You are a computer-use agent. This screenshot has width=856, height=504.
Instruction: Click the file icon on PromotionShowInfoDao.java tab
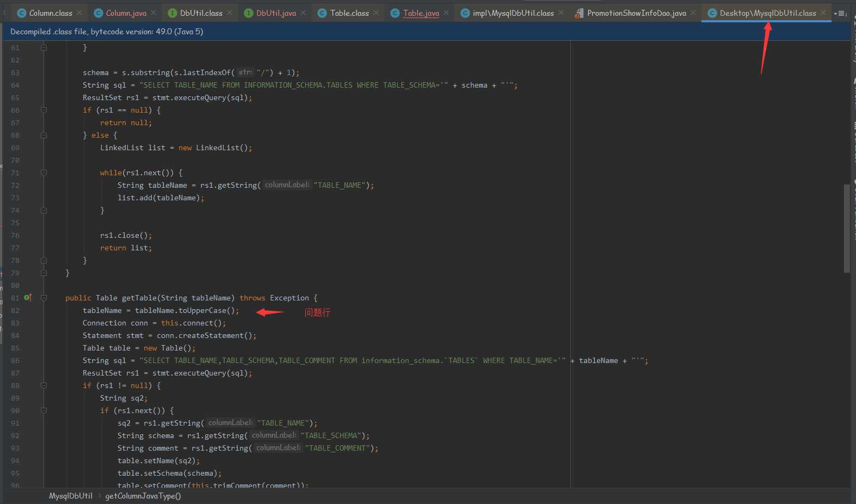click(579, 13)
